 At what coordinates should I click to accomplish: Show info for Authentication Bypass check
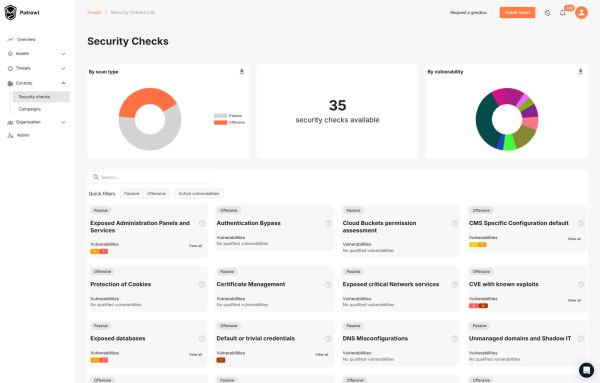pyautogui.click(x=328, y=223)
